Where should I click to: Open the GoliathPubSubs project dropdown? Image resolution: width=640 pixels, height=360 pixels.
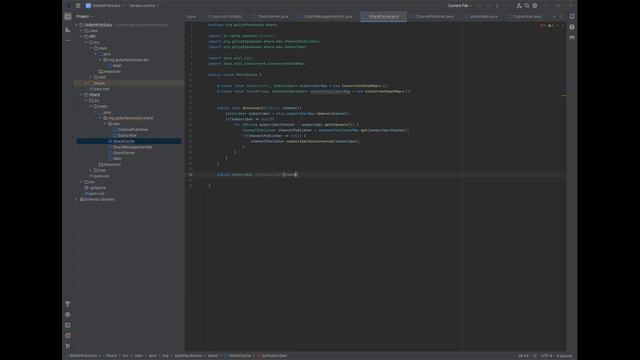pyautogui.click(x=105, y=6)
